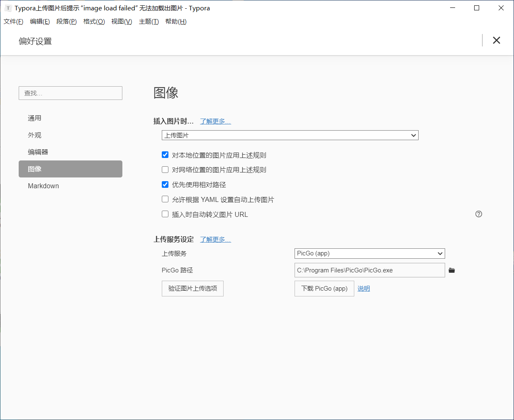Image resolution: width=514 pixels, height=420 pixels.
Task: Focus the 查找 search field
Action: [71, 93]
